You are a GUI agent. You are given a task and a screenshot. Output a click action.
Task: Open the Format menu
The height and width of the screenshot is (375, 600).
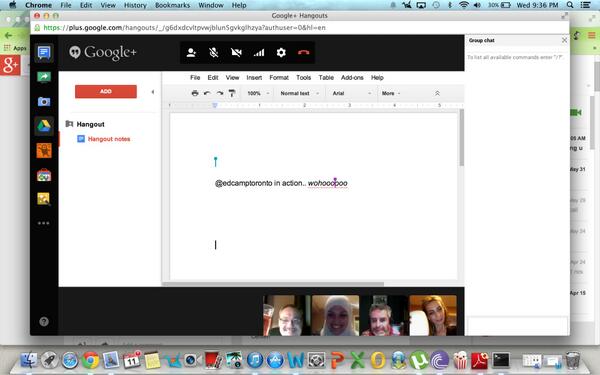pos(279,77)
